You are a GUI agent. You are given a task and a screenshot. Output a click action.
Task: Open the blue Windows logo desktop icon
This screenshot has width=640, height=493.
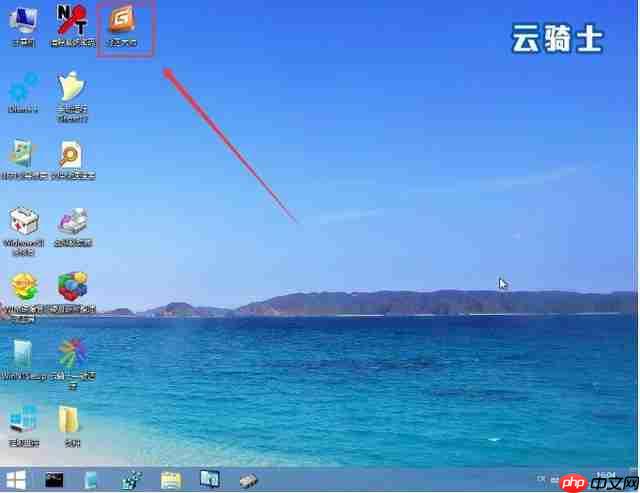[x=23, y=420]
